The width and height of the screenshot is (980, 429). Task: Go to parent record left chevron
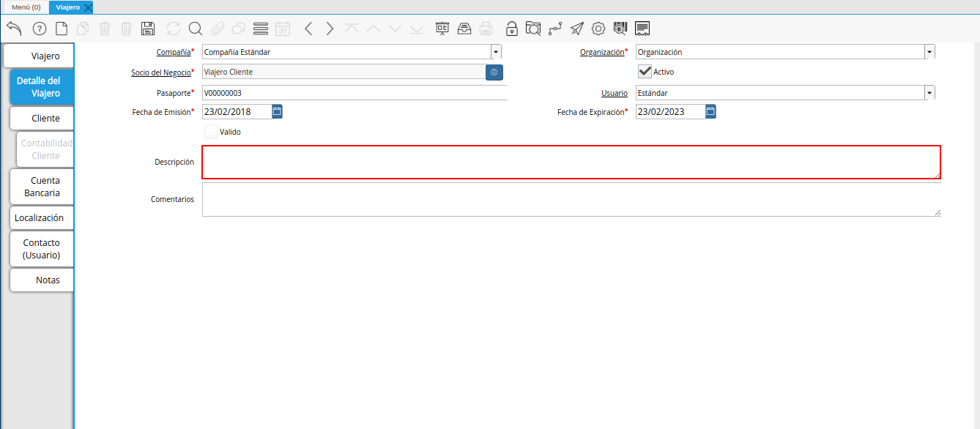pyautogui.click(x=308, y=29)
